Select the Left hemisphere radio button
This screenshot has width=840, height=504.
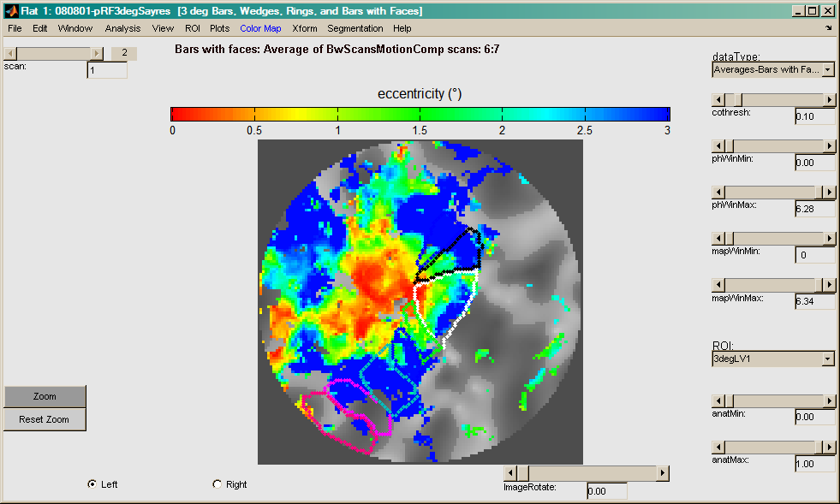coord(92,484)
